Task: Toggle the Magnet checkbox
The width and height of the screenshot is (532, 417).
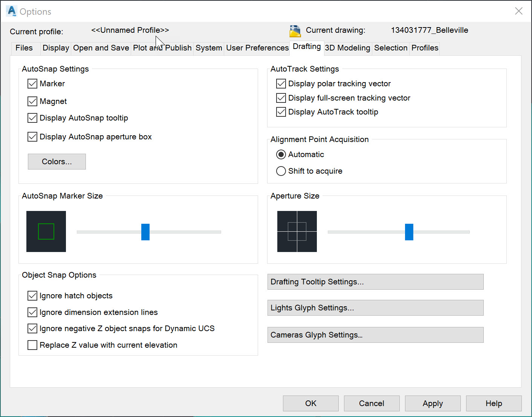Action: pos(32,101)
